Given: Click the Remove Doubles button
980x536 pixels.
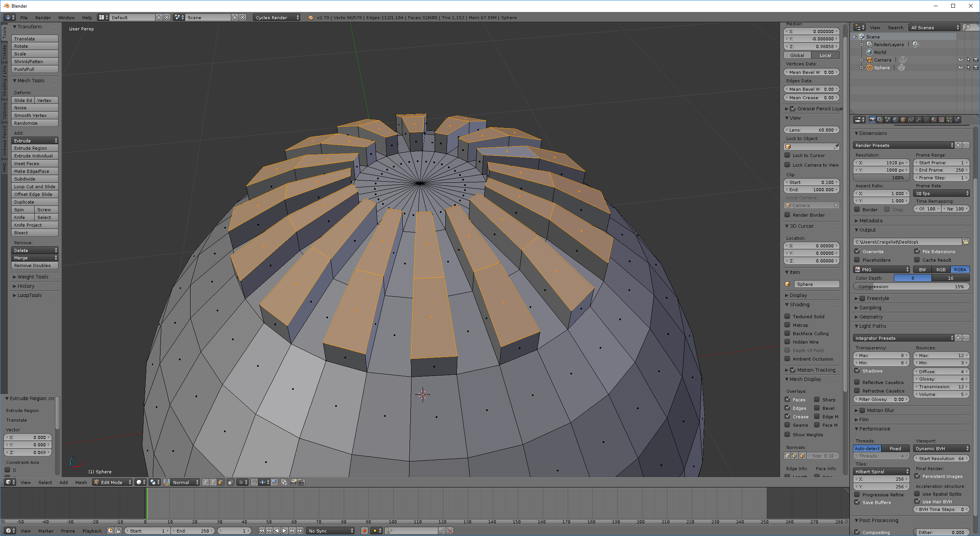Looking at the screenshot, I should click(35, 265).
